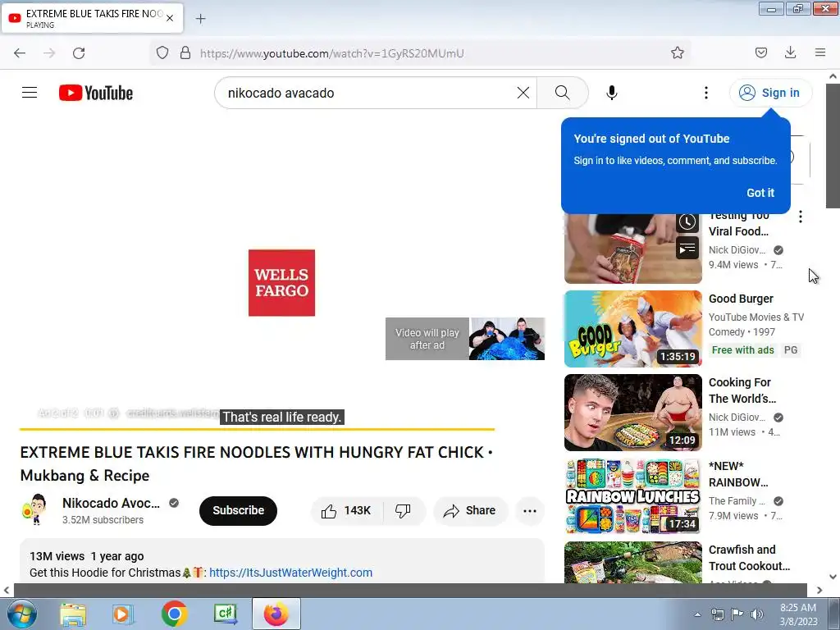Dismiss the tooltip with Got it

(x=760, y=193)
